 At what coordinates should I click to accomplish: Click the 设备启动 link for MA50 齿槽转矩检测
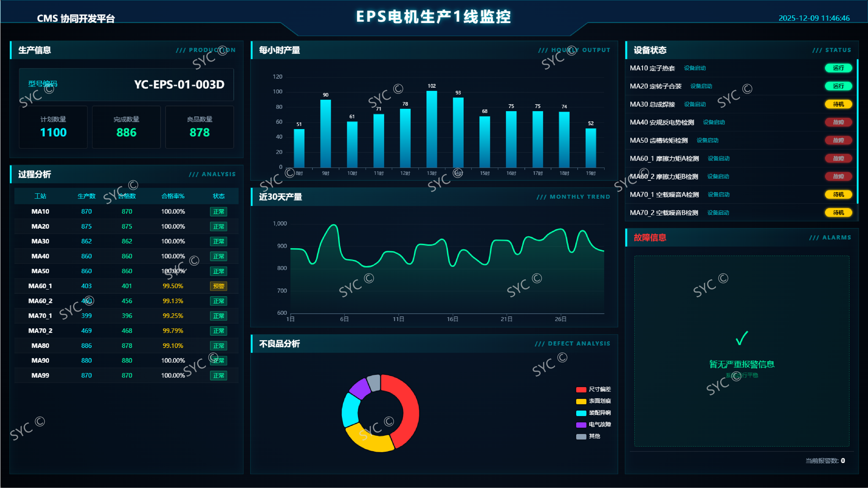pyautogui.click(x=707, y=141)
